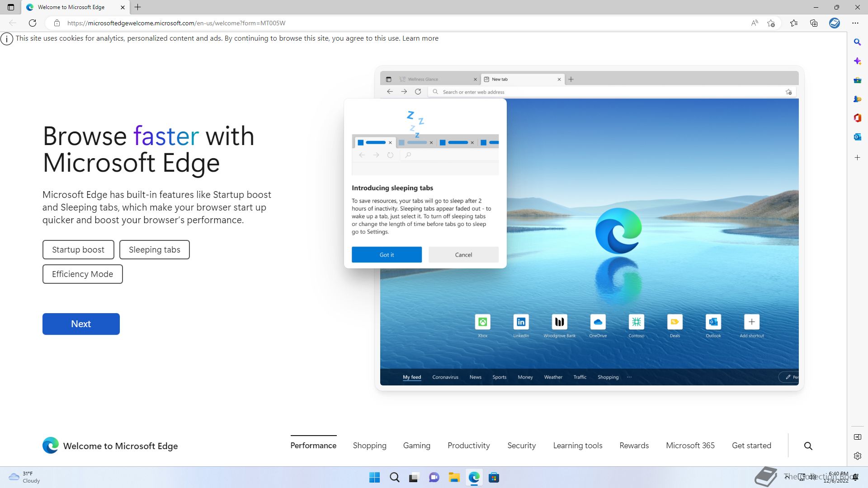Select the Startup boost button
The height and width of the screenshot is (488, 868).
(x=78, y=250)
